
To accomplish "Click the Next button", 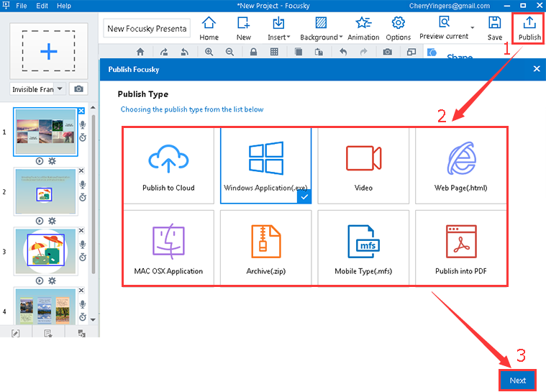I will click(x=517, y=380).
